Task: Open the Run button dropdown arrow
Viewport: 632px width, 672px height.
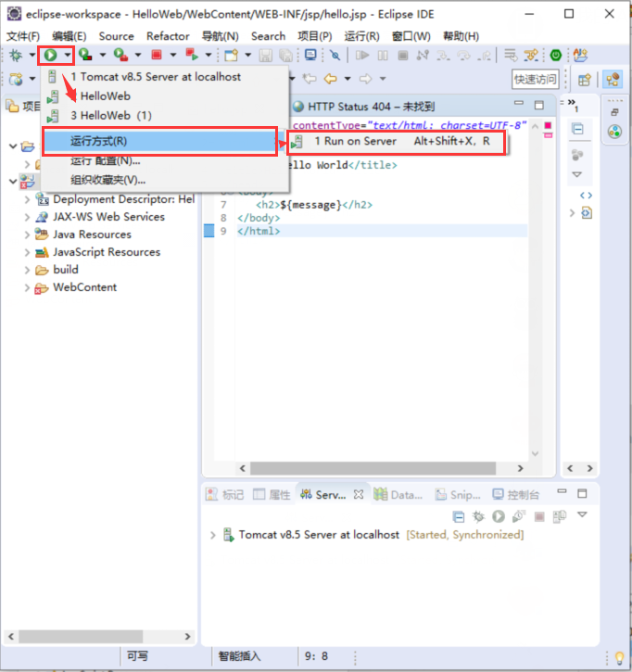Action: pos(68,56)
